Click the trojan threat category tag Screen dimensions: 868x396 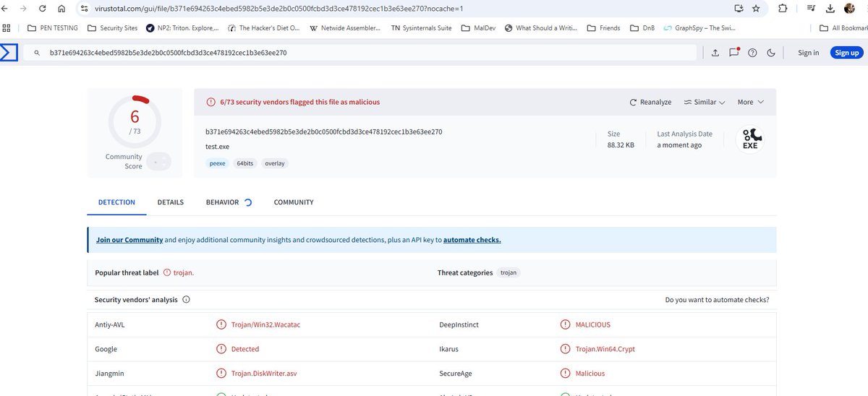tap(509, 272)
